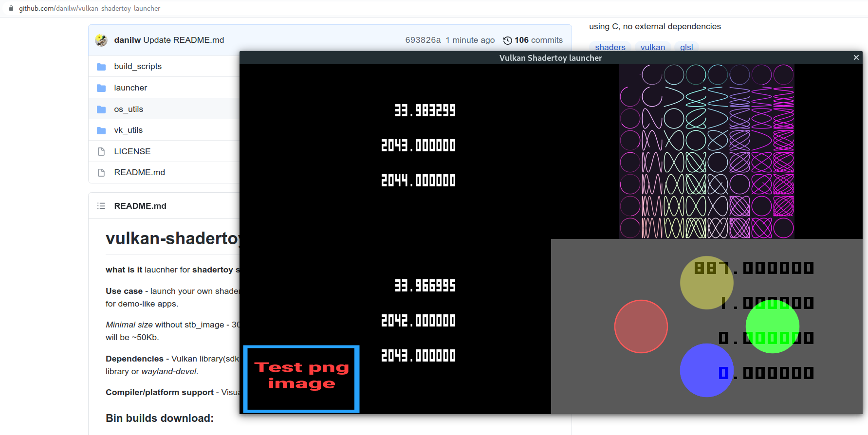Click the vulkan topic tag
Screen dimensions: 868x435
653,47
